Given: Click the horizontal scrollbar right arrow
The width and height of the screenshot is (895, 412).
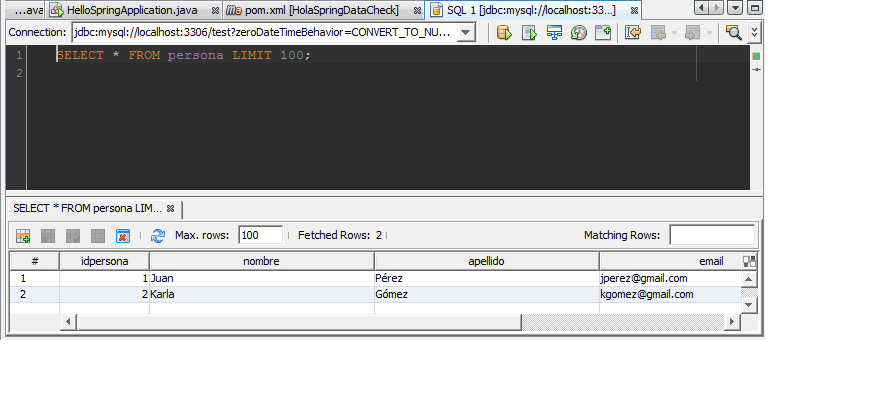Looking at the screenshot, I should (x=732, y=322).
